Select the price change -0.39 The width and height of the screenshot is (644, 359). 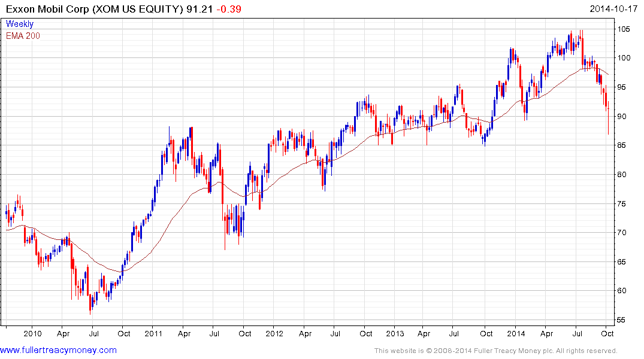click(x=229, y=9)
